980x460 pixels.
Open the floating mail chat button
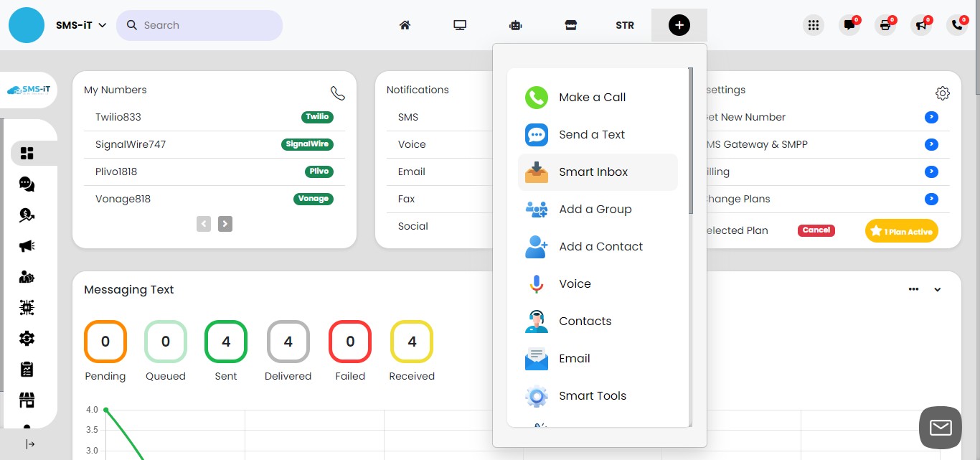coord(941,428)
